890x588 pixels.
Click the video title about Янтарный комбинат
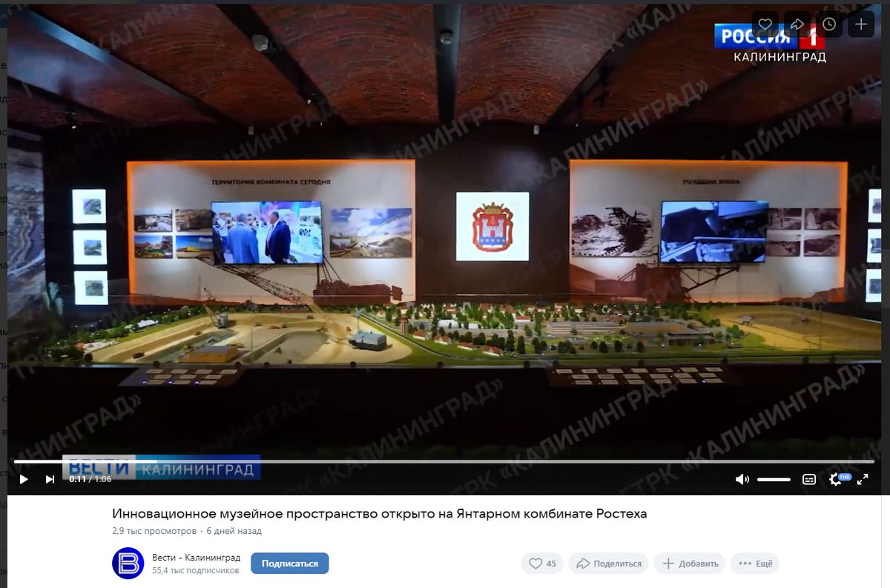point(379,513)
